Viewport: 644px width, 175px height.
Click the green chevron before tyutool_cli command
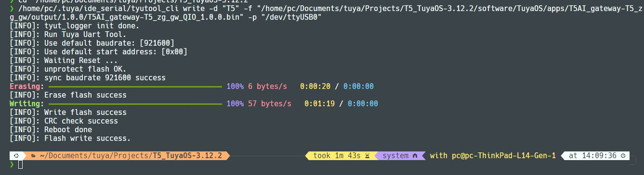click(x=12, y=9)
